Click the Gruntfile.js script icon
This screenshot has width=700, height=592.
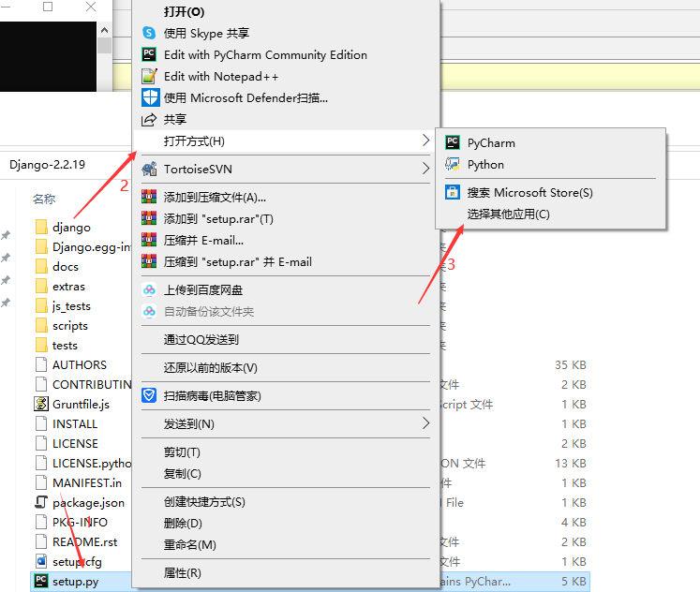tap(41, 404)
